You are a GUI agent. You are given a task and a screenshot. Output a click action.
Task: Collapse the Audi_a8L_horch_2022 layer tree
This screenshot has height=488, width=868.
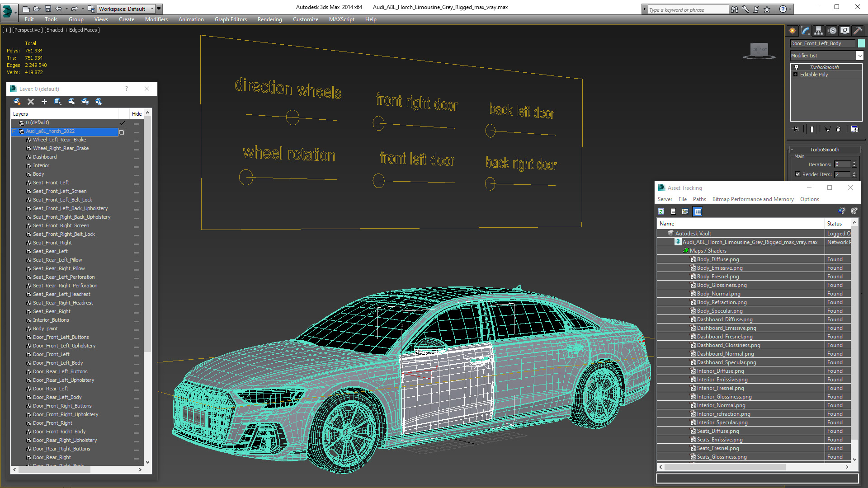[14, 131]
